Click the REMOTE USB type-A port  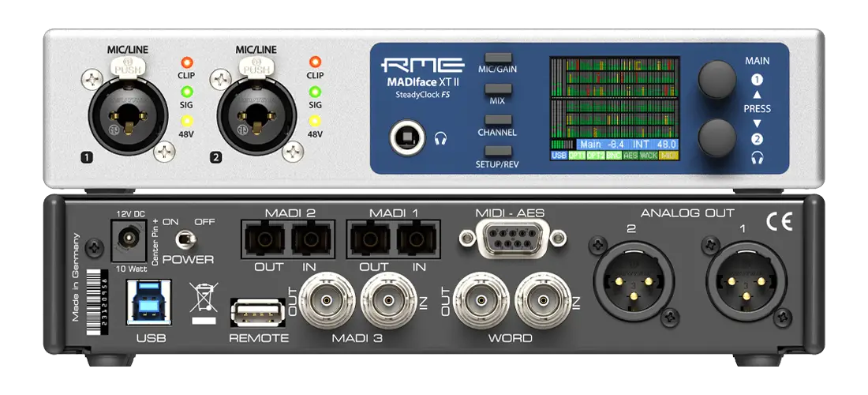(257, 314)
